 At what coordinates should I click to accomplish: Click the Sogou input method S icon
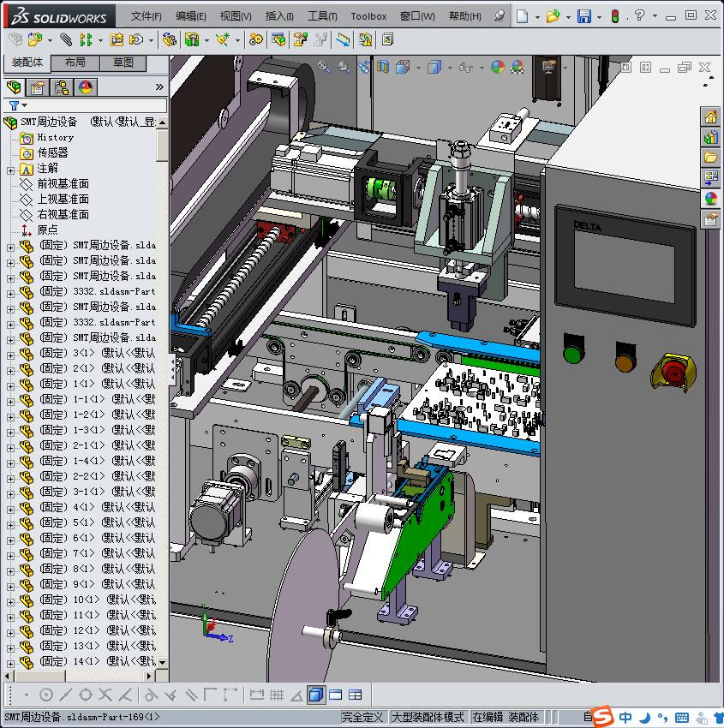tap(603, 717)
